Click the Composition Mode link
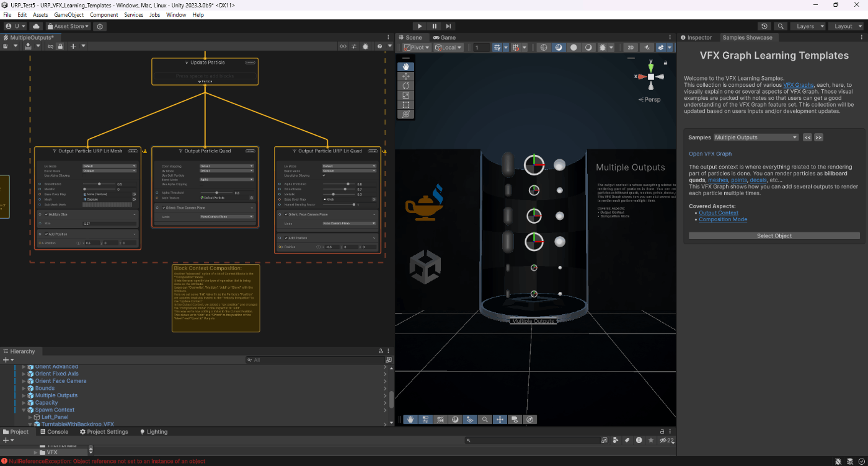The width and height of the screenshot is (868, 466). pyautogui.click(x=723, y=219)
